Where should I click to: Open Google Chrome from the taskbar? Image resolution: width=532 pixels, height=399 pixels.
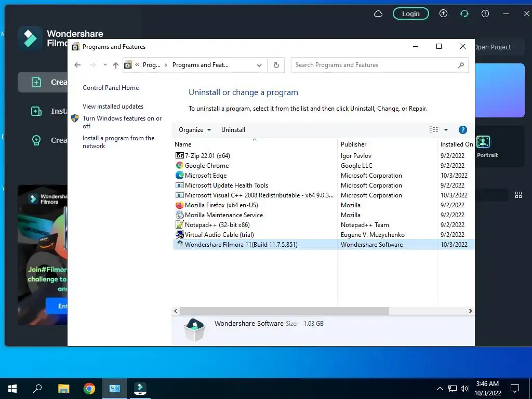click(89, 389)
